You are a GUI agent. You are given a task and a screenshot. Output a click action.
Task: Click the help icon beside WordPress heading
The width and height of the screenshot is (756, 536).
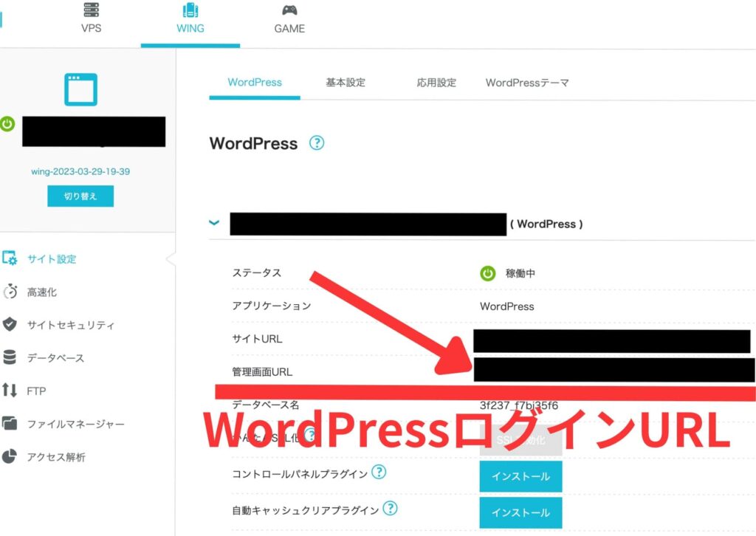[x=317, y=142]
